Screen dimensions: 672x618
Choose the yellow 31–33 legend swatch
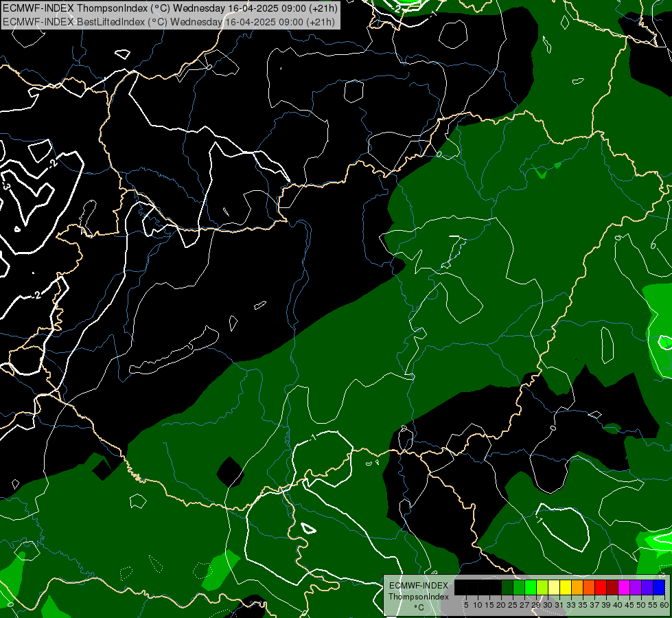tap(566, 587)
